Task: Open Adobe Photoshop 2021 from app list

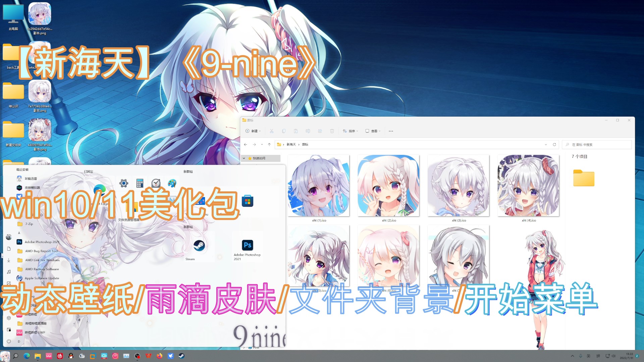Action: [42, 242]
